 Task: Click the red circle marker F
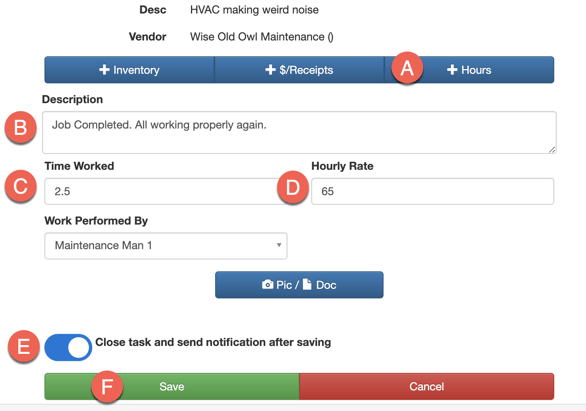coord(107,386)
